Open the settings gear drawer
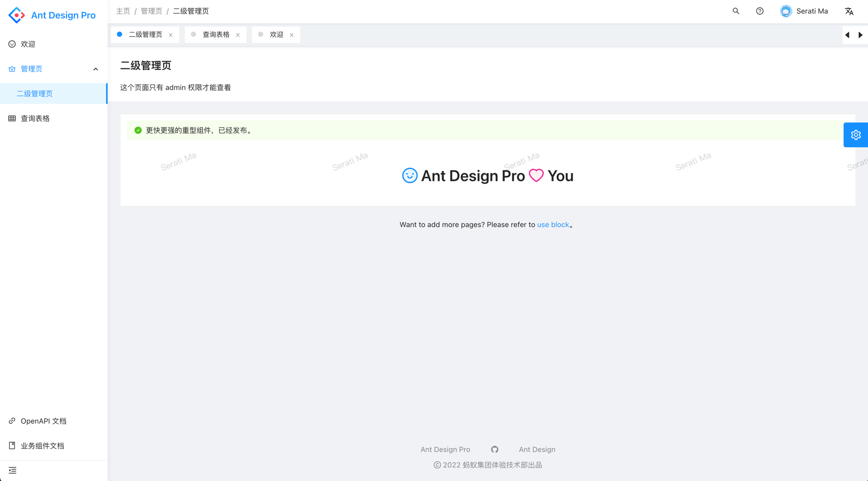This screenshot has width=868, height=481. (856, 135)
